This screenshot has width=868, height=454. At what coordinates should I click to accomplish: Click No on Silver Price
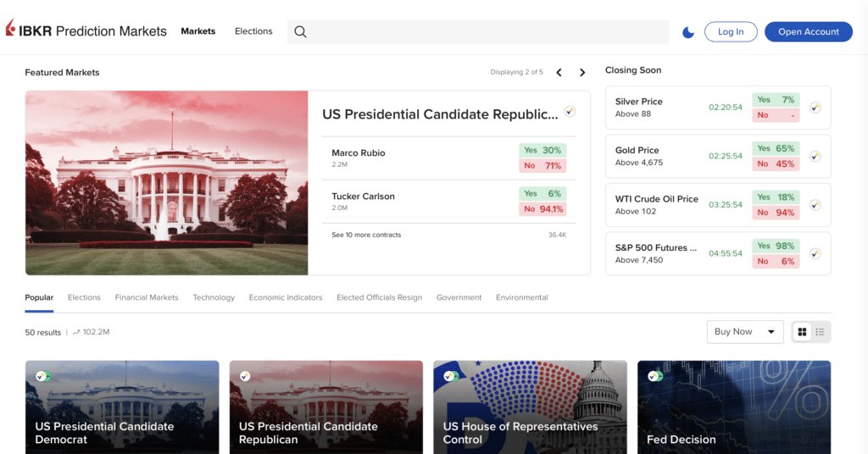(x=776, y=115)
